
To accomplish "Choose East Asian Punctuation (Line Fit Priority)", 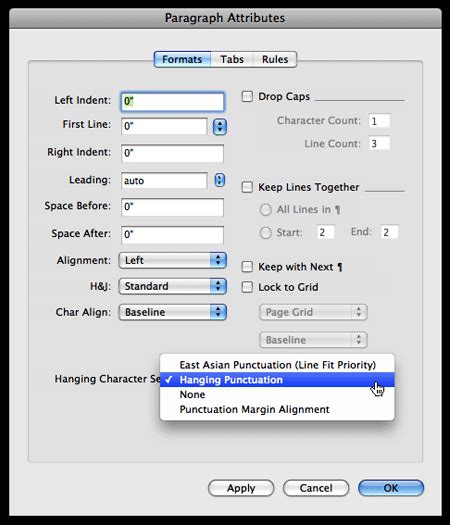I will pos(277,365).
